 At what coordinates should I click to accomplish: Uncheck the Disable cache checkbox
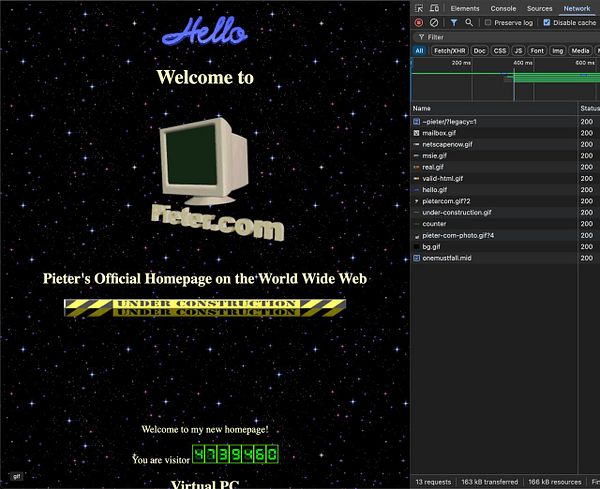tap(547, 23)
